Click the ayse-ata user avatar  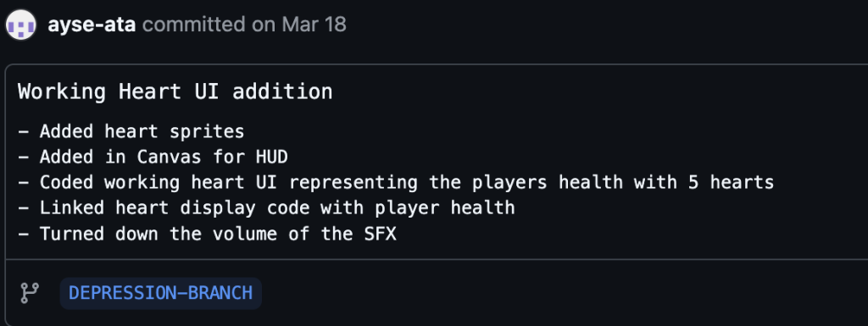pos(21,25)
